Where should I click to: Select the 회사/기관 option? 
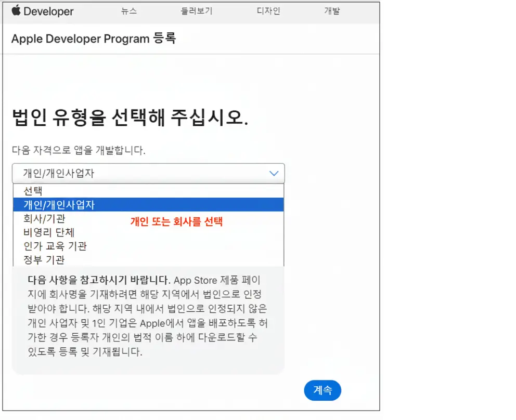[148, 218]
